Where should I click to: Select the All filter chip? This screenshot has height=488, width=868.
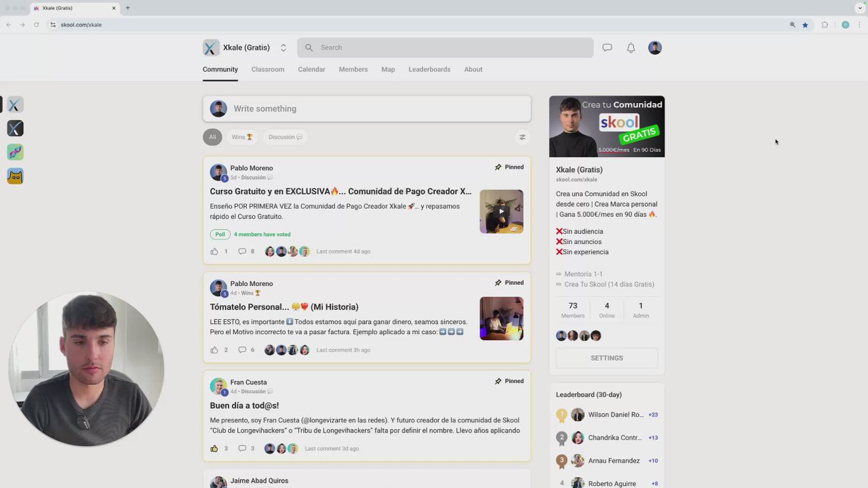[x=212, y=137]
